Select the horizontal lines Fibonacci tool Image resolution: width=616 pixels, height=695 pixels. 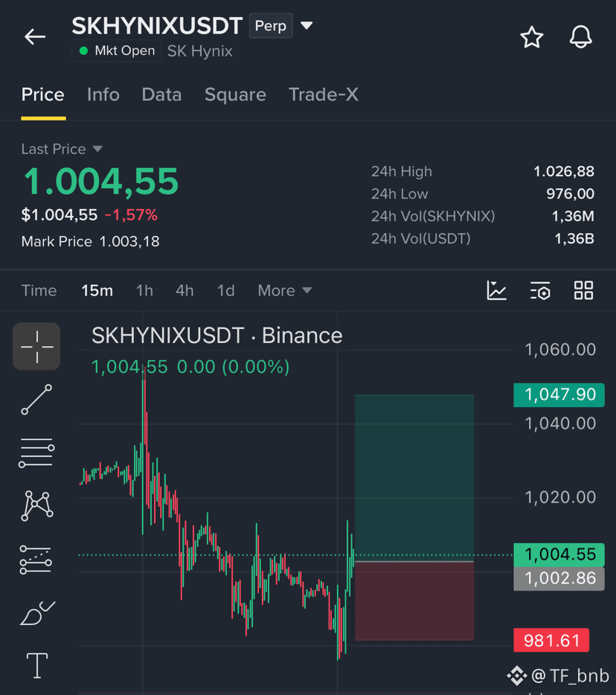[36, 452]
